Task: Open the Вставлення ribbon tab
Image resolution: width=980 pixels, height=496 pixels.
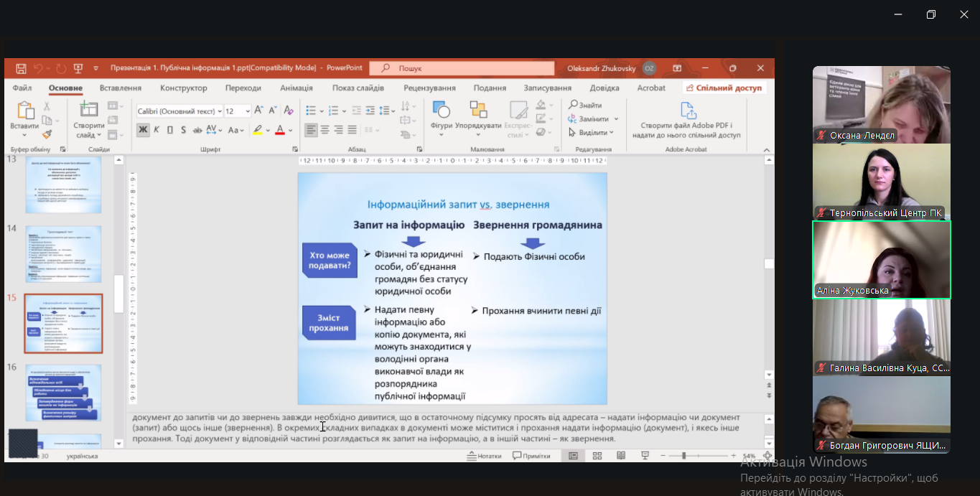Action: (x=120, y=88)
